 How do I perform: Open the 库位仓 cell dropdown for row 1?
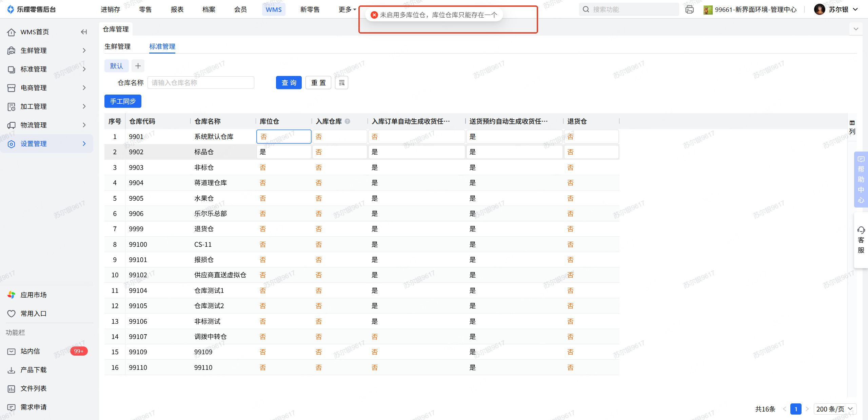point(284,137)
